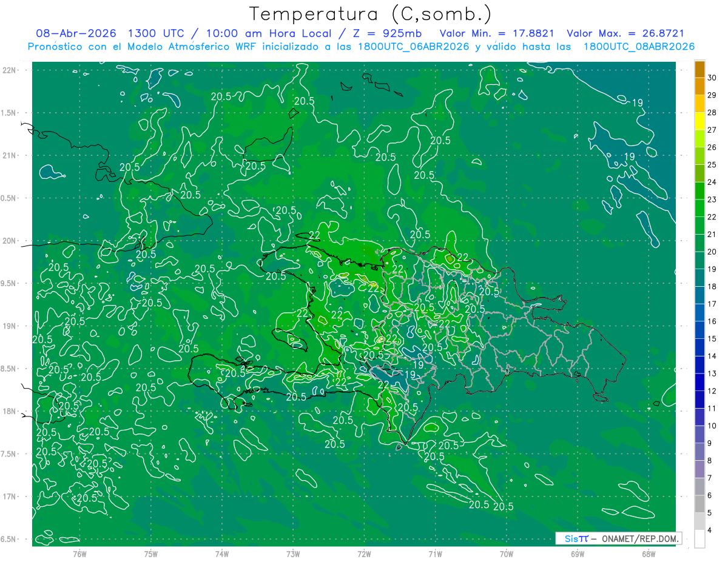The height and width of the screenshot is (562, 728).
Task: Click the gray 5 degree legend swatch
Action: 699,504
